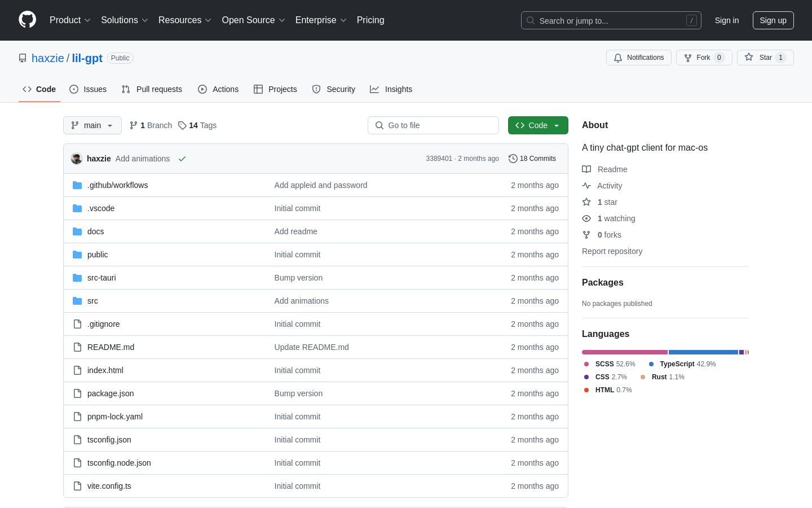Click the 14 Tags link
The image size is (812, 508).
tap(197, 125)
